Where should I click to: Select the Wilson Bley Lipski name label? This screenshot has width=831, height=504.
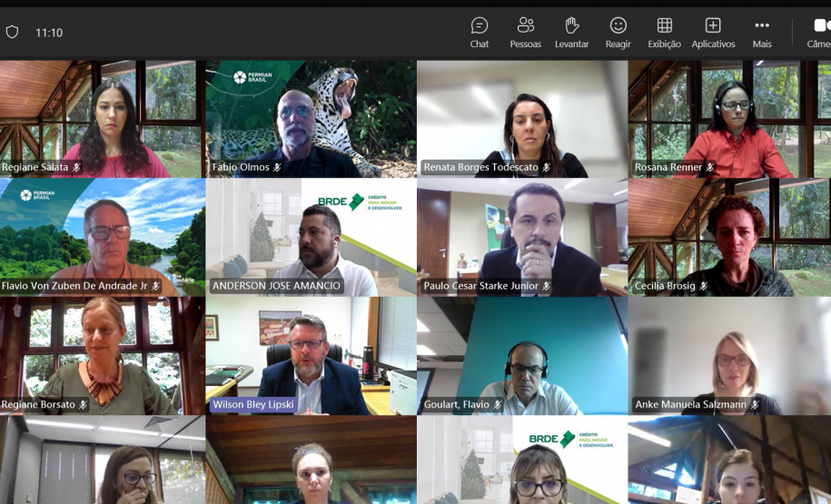coord(253,405)
